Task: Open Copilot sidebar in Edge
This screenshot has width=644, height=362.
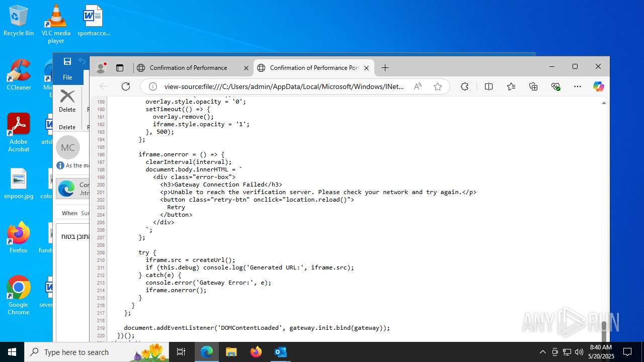Action: [x=598, y=86]
